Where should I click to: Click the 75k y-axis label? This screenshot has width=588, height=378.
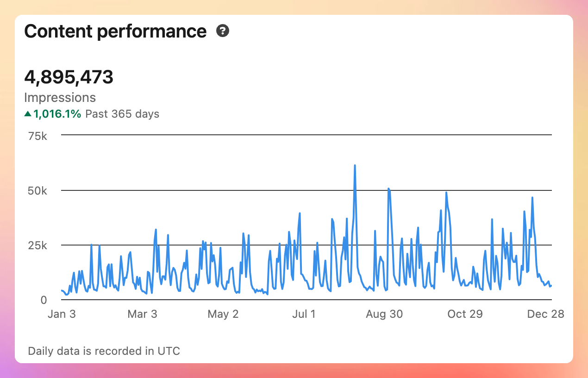pos(38,136)
